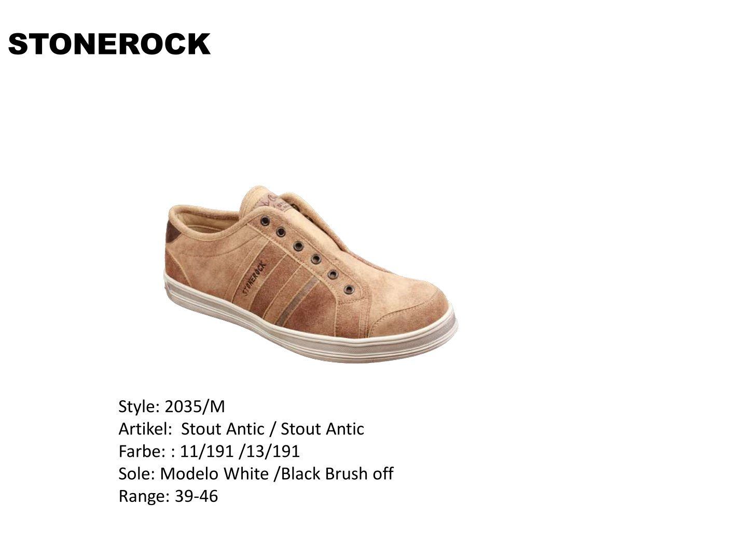This screenshot has width=747, height=560.
Task: Click the Style: 2035/M text line
Action: 172,407
